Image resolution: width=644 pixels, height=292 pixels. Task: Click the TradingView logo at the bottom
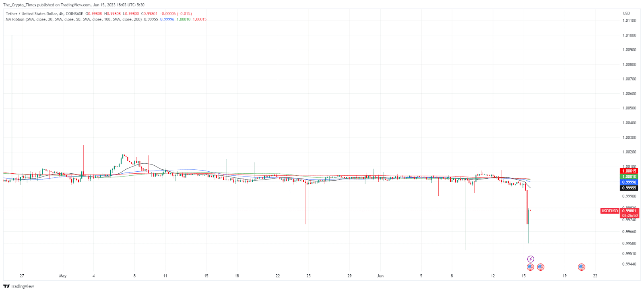[19, 286]
